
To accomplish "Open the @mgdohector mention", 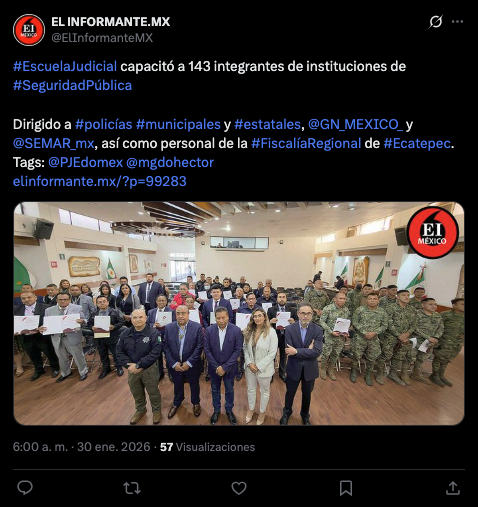I will point(170,162).
